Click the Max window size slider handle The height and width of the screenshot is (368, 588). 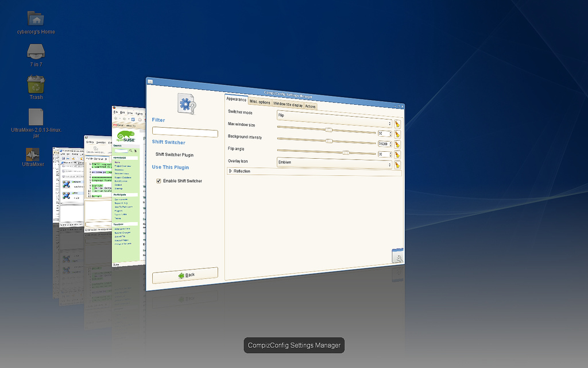click(329, 130)
